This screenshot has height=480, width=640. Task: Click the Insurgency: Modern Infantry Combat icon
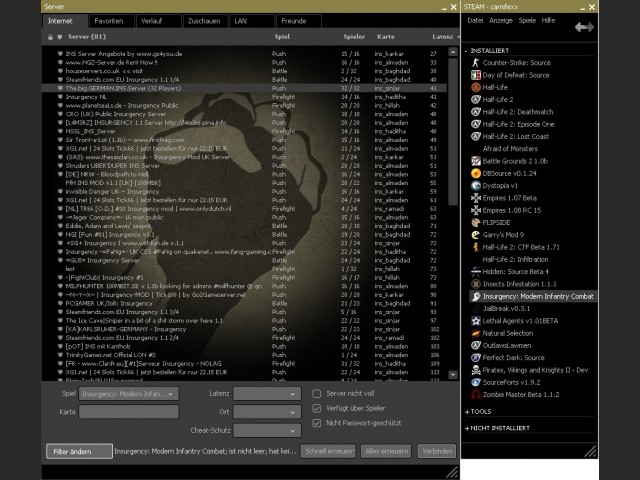tap(476, 296)
